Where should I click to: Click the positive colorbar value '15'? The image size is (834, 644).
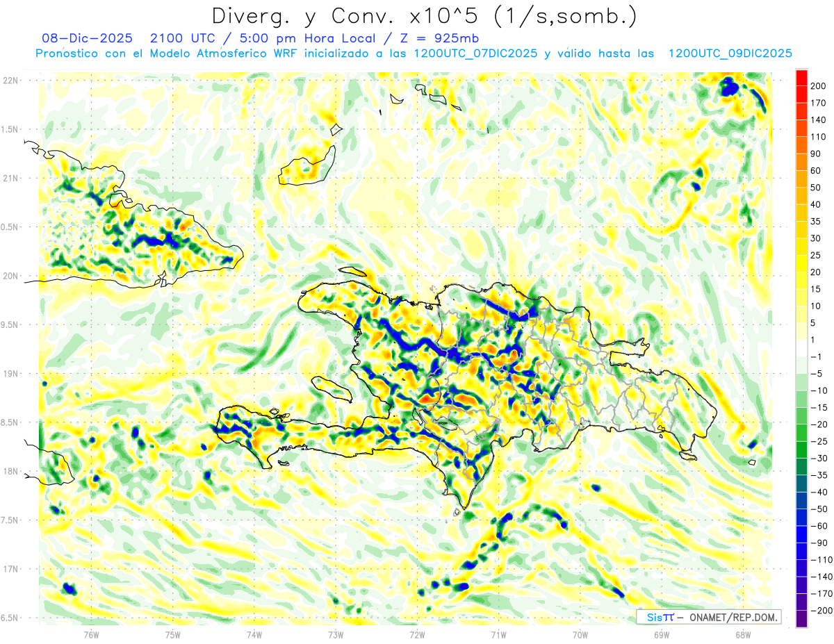tap(816, 289)
